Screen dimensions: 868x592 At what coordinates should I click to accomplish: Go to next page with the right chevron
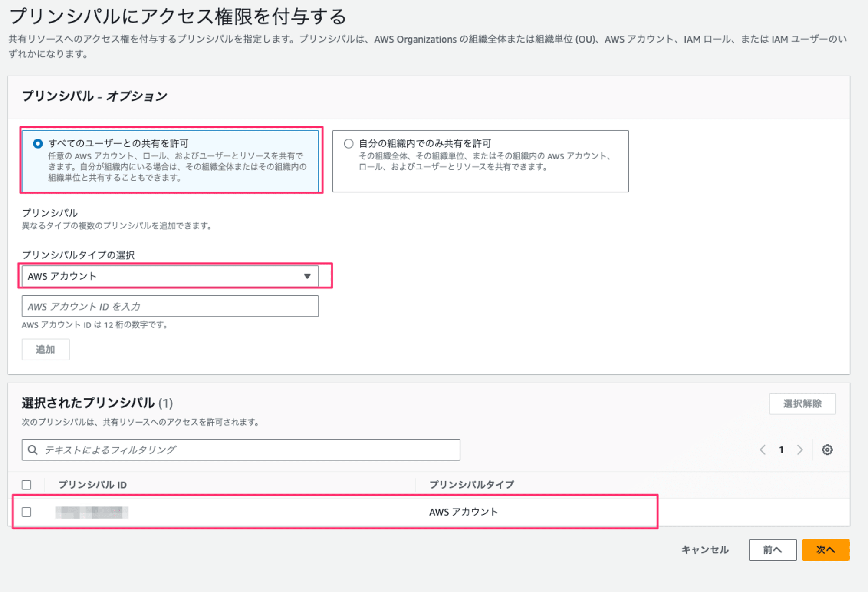click(x=800, y=450)
